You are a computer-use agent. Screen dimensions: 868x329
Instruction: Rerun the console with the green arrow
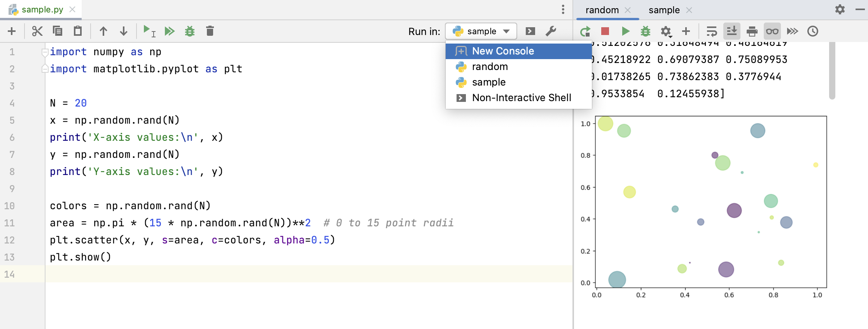coord(585,31)
